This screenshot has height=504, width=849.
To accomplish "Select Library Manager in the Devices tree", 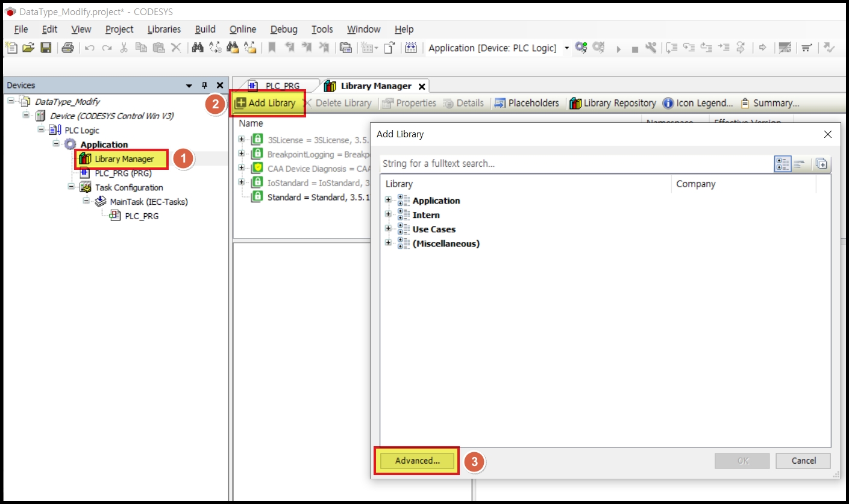I will (x=124, y=159).
